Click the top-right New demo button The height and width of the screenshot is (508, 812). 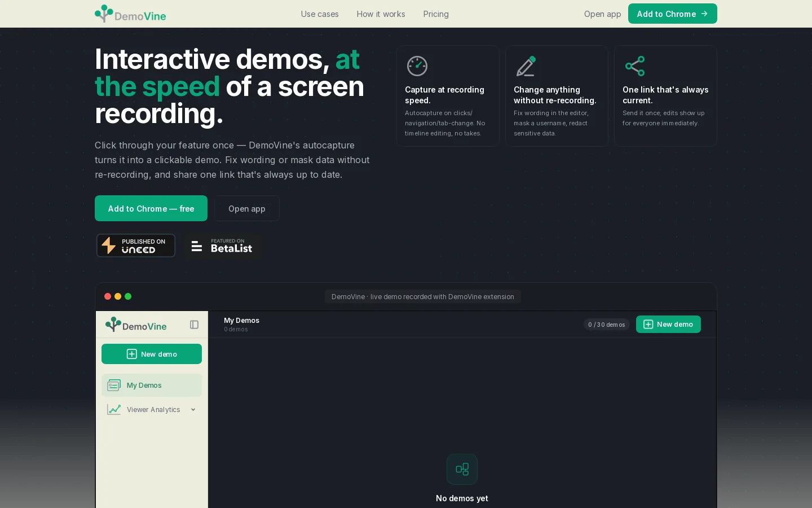[668, 324]
